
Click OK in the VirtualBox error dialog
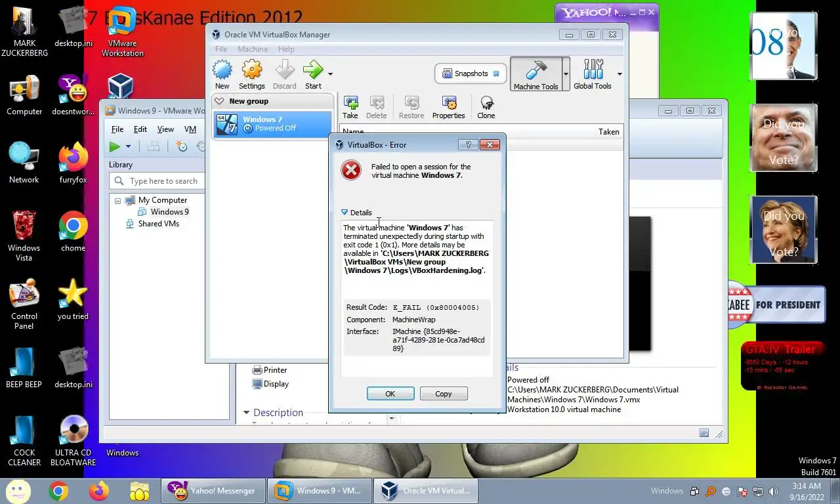(x=390, y=394)
